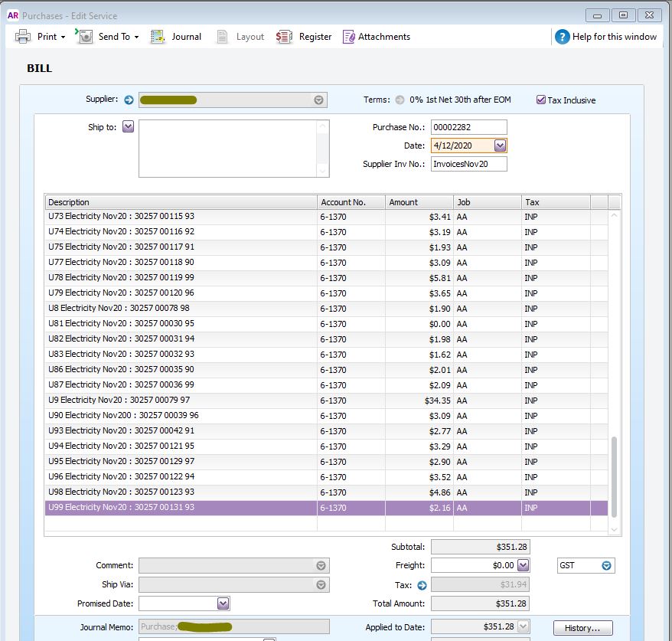The height and width of the screenshot is (641, 672).
Task: Click the Terms arrow icon
Action: point(400,100)
